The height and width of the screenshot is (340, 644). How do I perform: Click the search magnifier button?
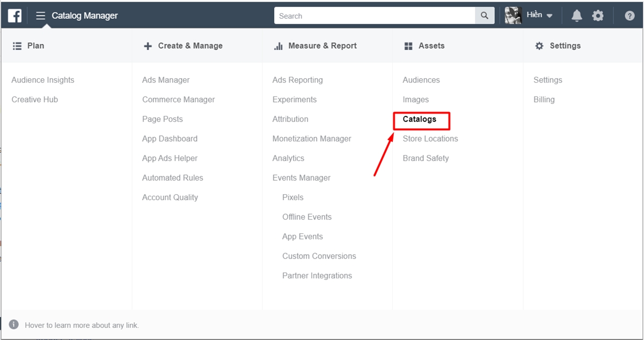click(485, 16)
